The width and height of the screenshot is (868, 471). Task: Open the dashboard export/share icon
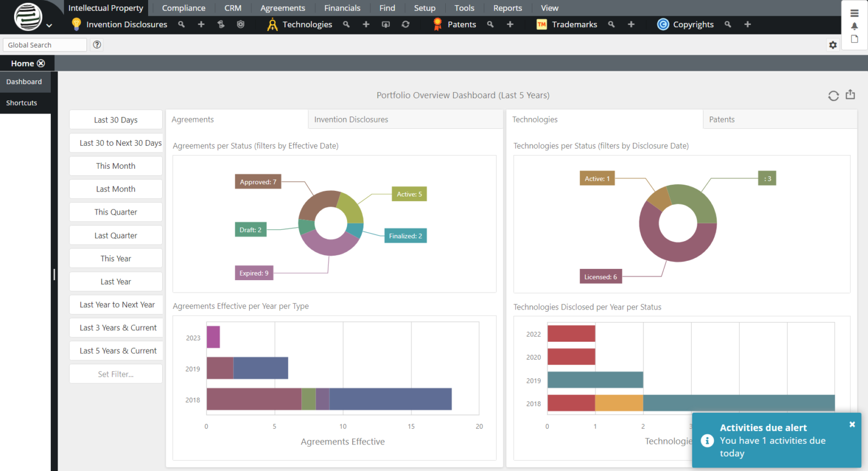(850, 95)
